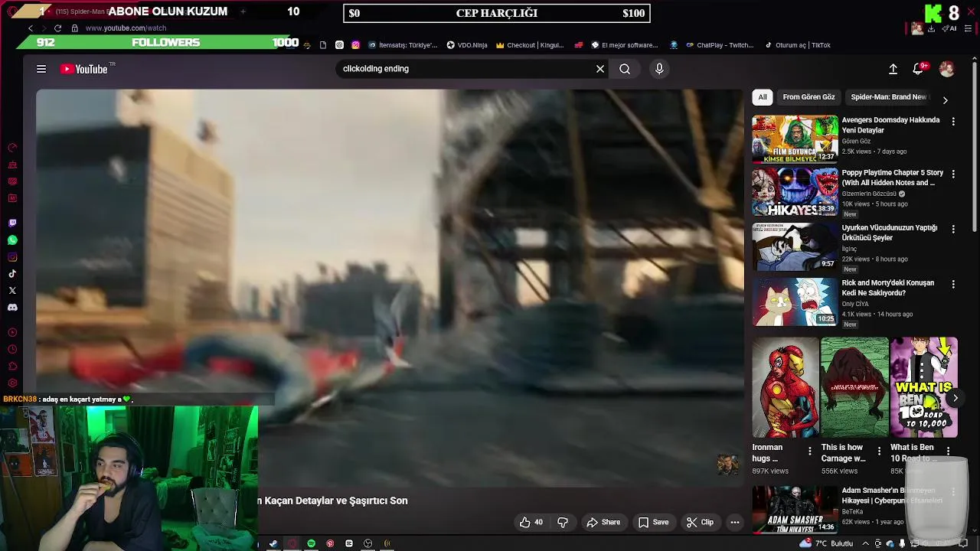Open the YouTube upload icon
Image resolution: width=980 pixels, height=551 pixels.
(893, 69)
